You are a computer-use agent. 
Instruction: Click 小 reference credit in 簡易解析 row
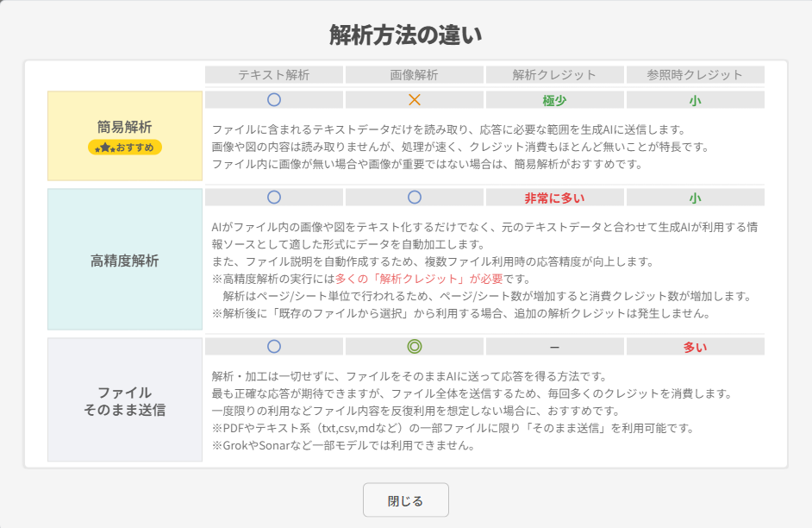pos(695,101)
